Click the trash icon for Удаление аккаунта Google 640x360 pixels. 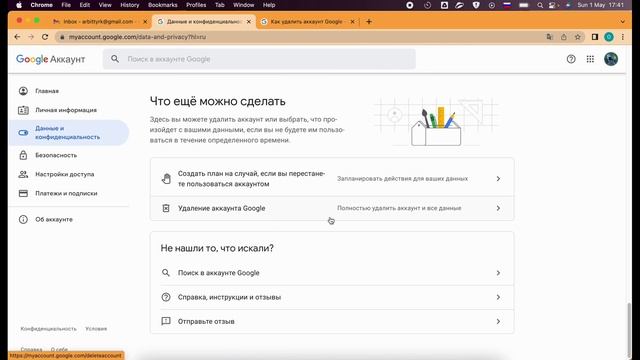tap(166, 208)
